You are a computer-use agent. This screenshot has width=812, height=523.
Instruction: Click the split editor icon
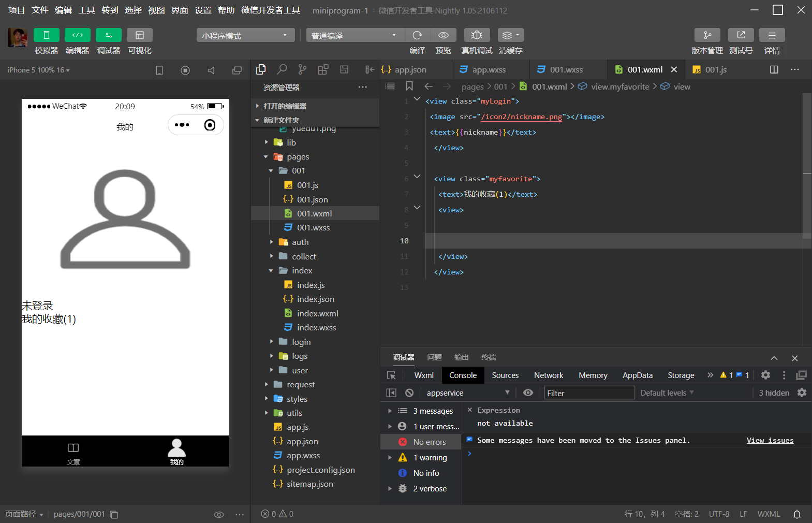pos(774,69)
